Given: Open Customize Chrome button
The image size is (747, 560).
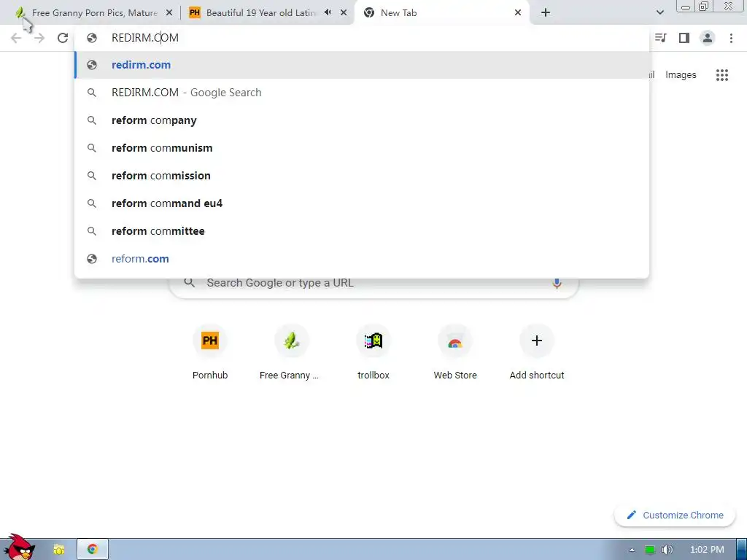Looking at the screenshot, I should coord(675,516).
